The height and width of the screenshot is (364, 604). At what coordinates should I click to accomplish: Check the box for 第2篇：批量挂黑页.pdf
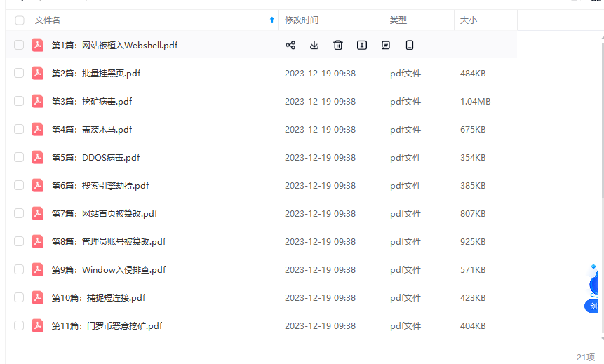19,73
